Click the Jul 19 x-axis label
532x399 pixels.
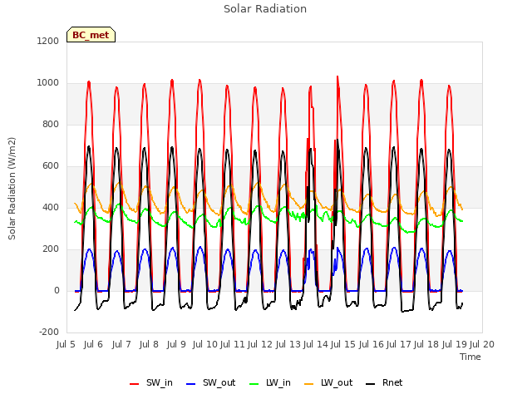(x=455, y=344)
